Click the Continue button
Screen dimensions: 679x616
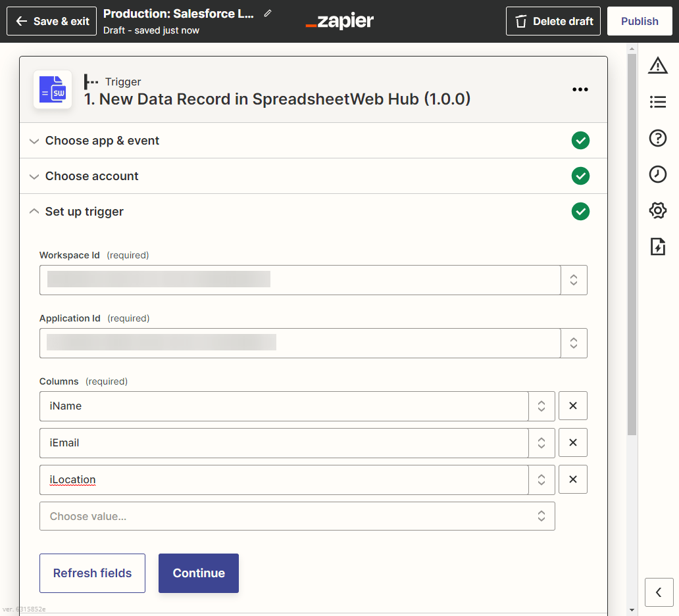coord(199,573)
